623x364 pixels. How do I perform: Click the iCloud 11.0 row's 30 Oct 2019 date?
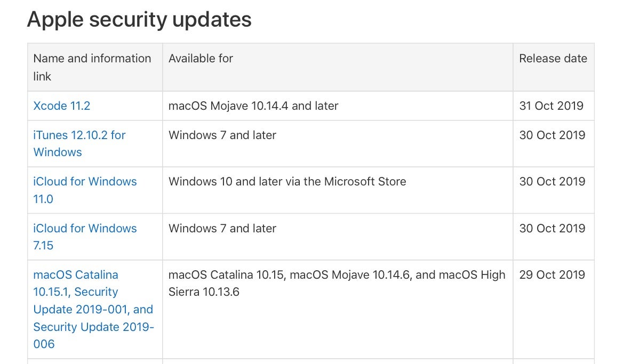pos(552,182)
